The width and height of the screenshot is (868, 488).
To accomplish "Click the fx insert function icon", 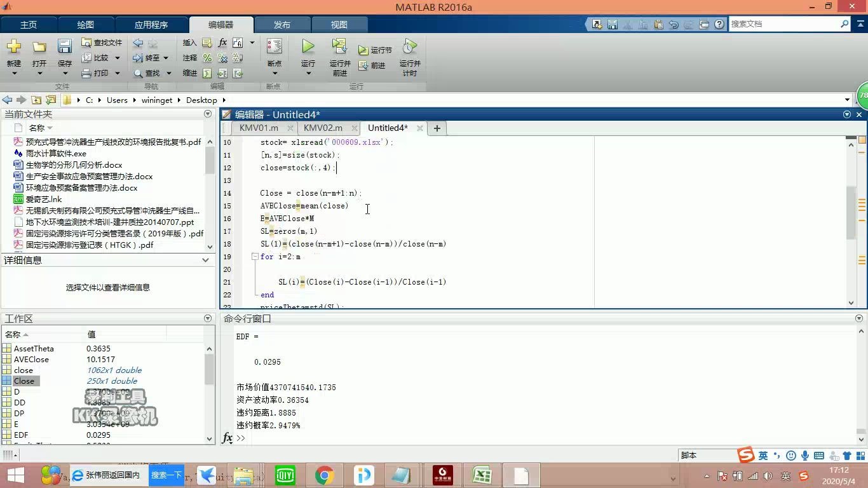I will tap(222, 43).
